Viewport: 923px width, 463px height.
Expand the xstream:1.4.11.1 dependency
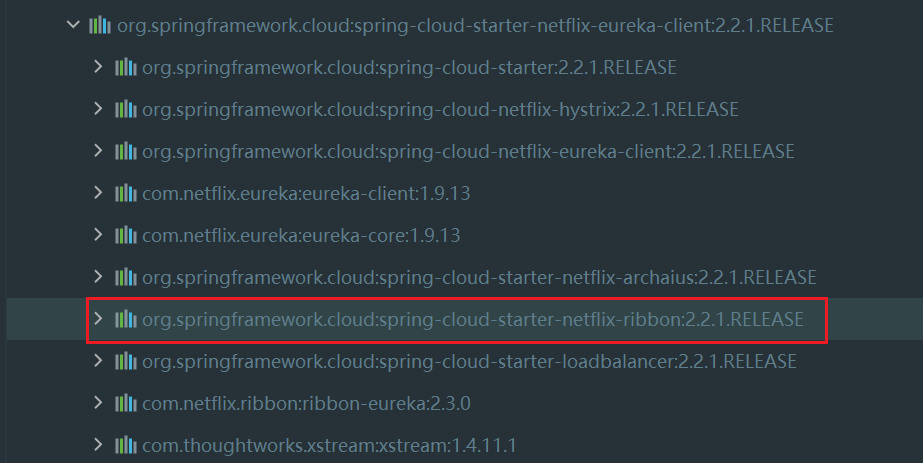click(97, 444)
